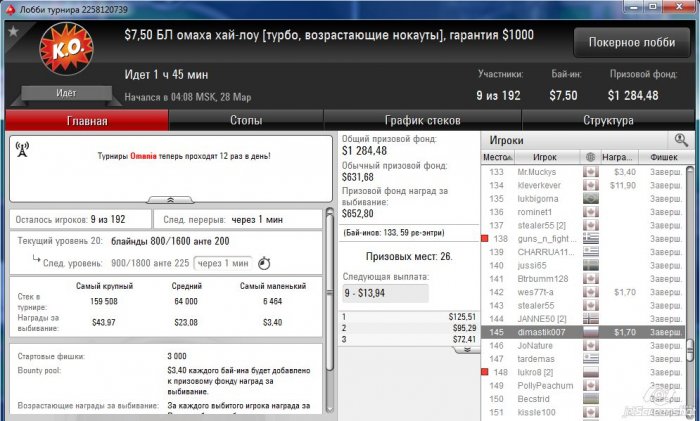Expand the payouts list chevron
The height and width of the screenshot is (421, 700).
pyautogui.click(x=467, y=350)
